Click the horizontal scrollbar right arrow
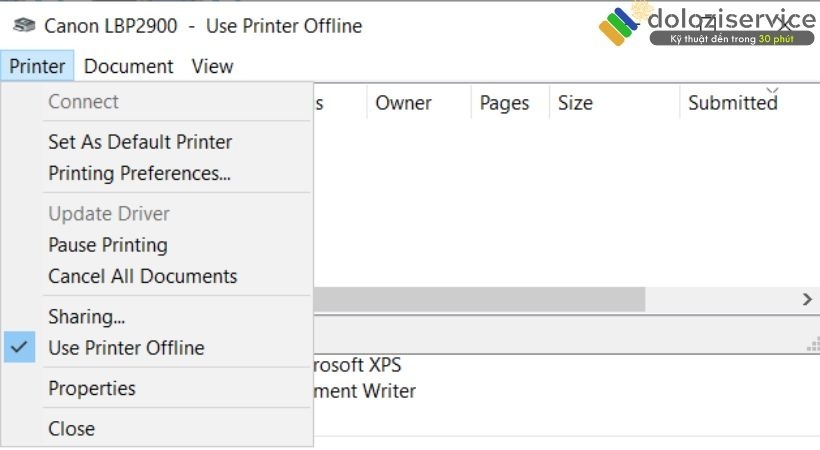 [x=807, y=299]
